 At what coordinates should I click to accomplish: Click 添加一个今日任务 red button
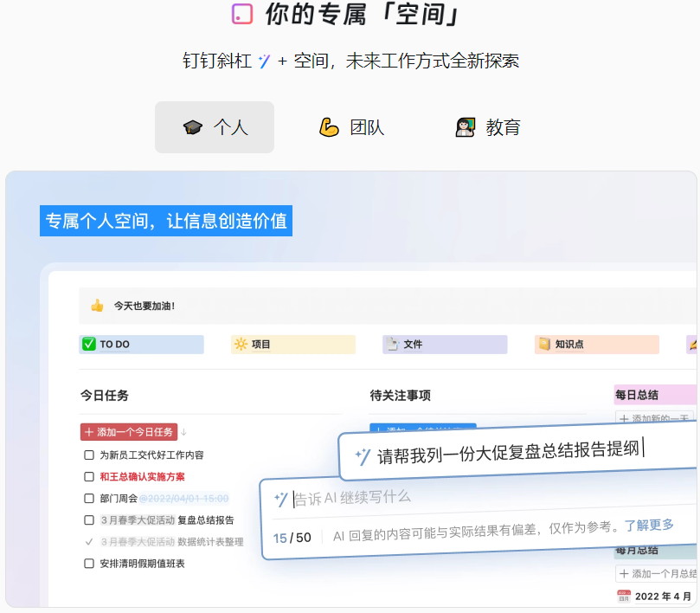[x=129, y=432]
